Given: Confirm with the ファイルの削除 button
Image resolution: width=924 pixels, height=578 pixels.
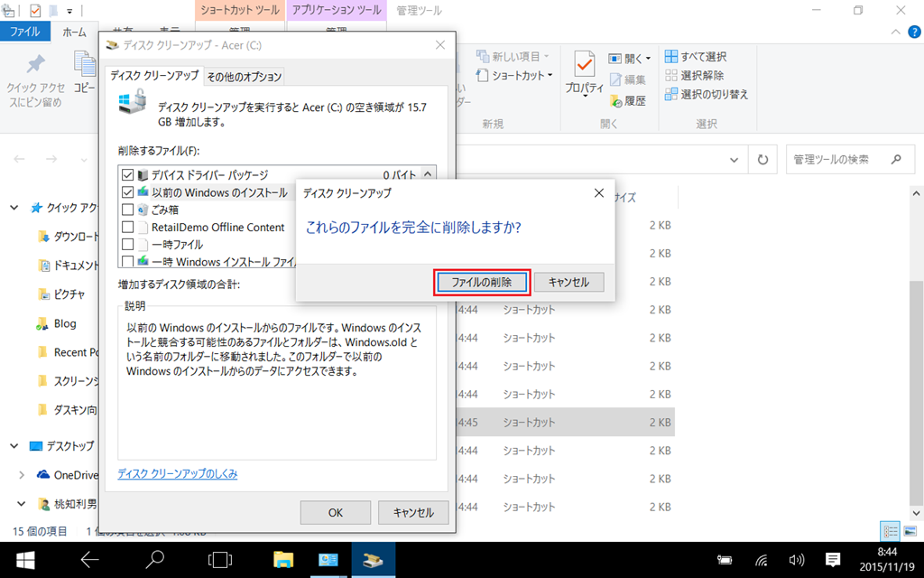Looking at the screenshot, I should pos(482,283).
